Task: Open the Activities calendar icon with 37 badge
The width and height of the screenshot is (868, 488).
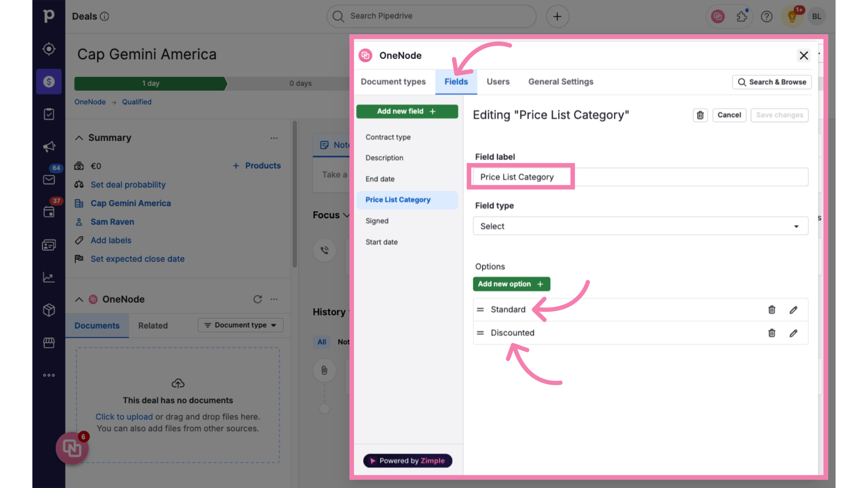Action: pos(49,211)
